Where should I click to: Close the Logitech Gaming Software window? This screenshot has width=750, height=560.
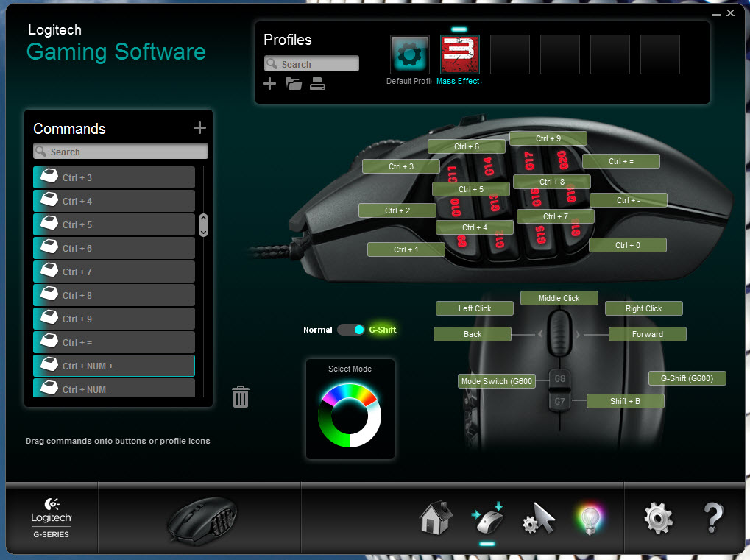(730, 13)
